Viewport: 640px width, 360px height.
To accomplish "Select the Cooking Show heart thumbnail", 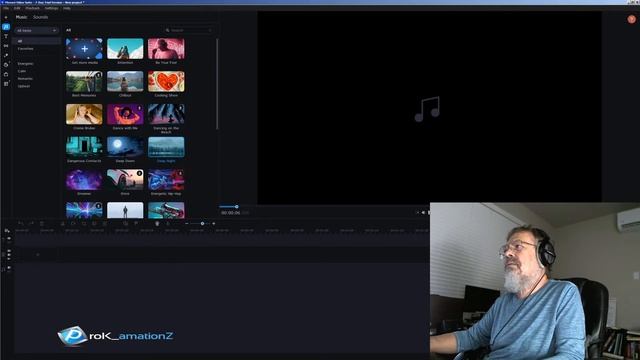I will (166, 81).
